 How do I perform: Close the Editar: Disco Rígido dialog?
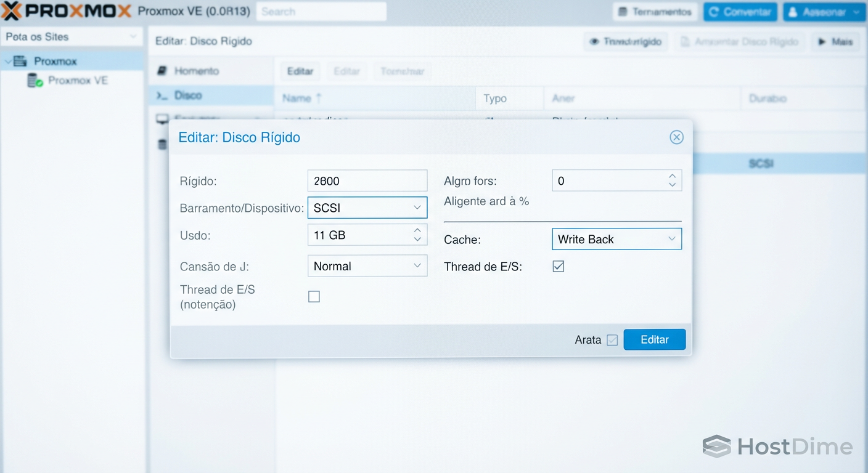click(x=676, y=137)
